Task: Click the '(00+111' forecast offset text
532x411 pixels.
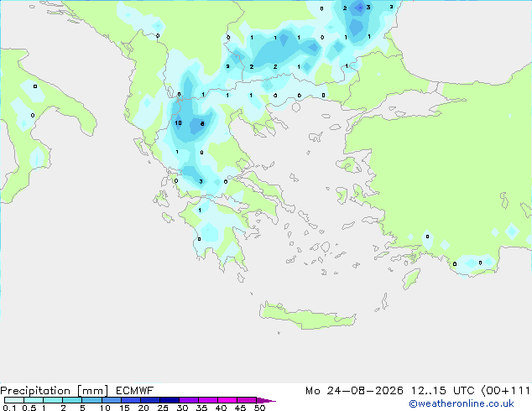Action: [x=506, y=391]
